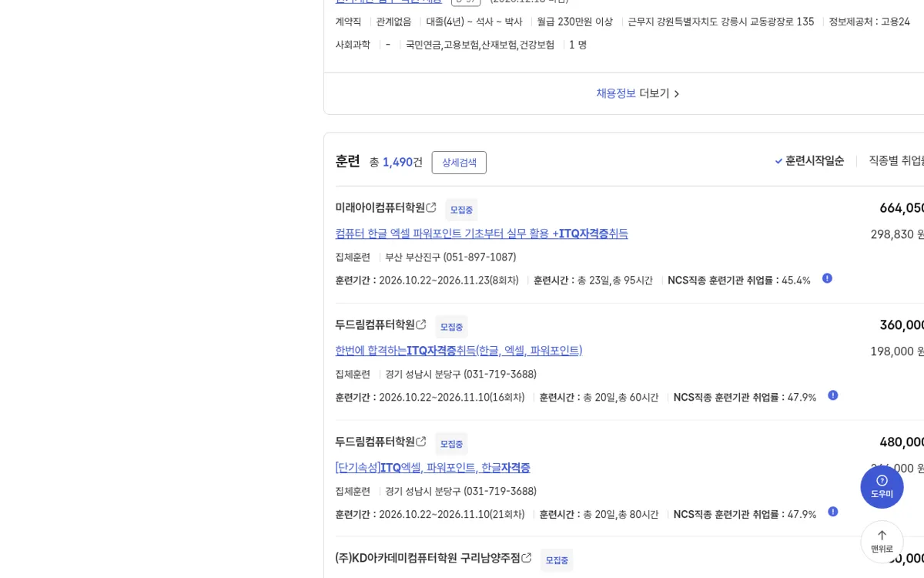Click 국민연금,고용보험,산재보험,건강보험 text
The image size is (924, 578).
pos(480,45)
